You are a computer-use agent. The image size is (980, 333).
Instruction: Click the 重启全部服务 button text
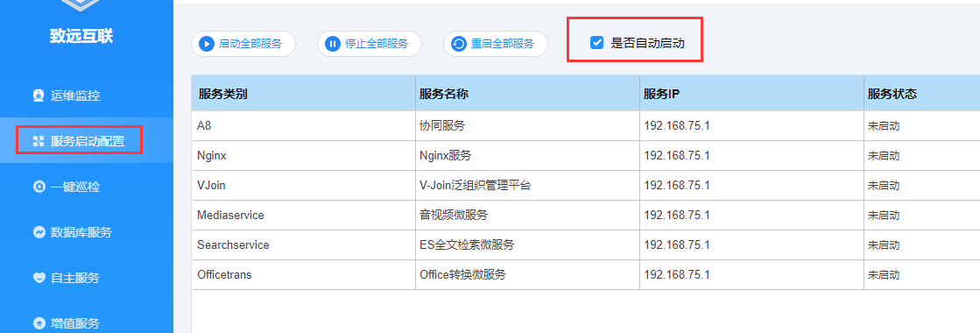coord(503,44)
